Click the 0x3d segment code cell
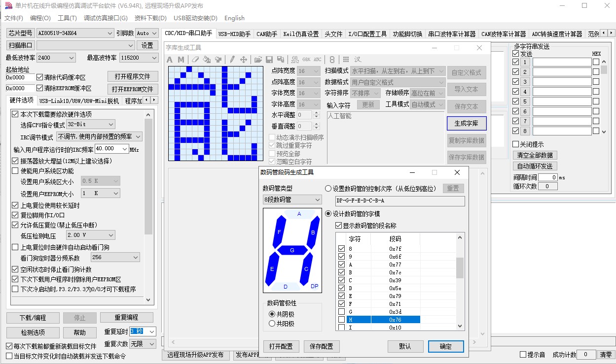616x364 pixels. click(x=396, y=312)
